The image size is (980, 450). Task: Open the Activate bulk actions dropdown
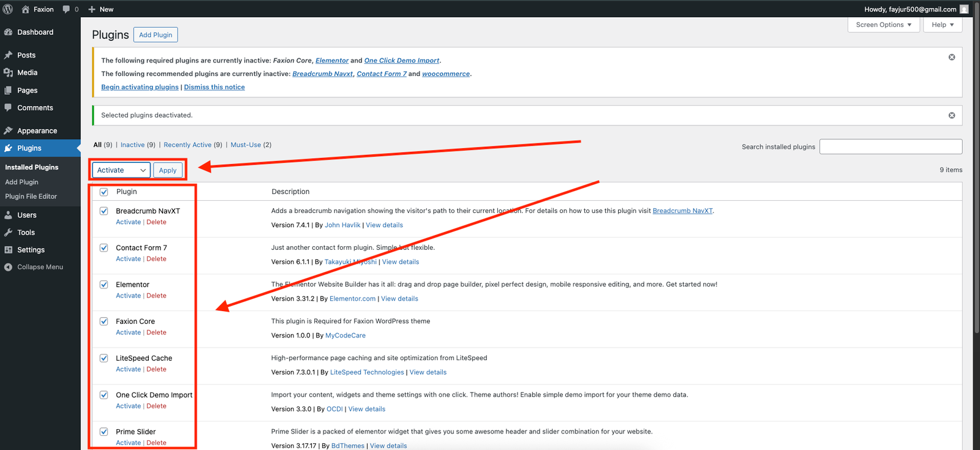pos(121,170)
